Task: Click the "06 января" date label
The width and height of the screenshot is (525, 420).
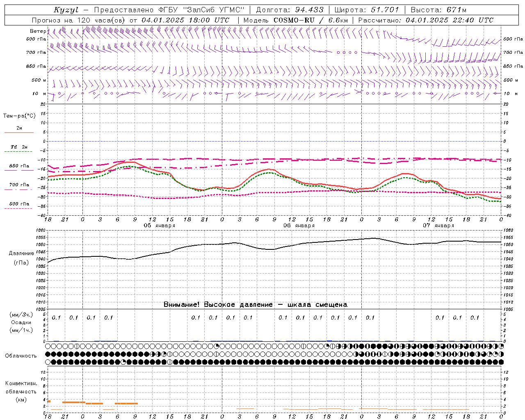Action: [x=299, y=226]
